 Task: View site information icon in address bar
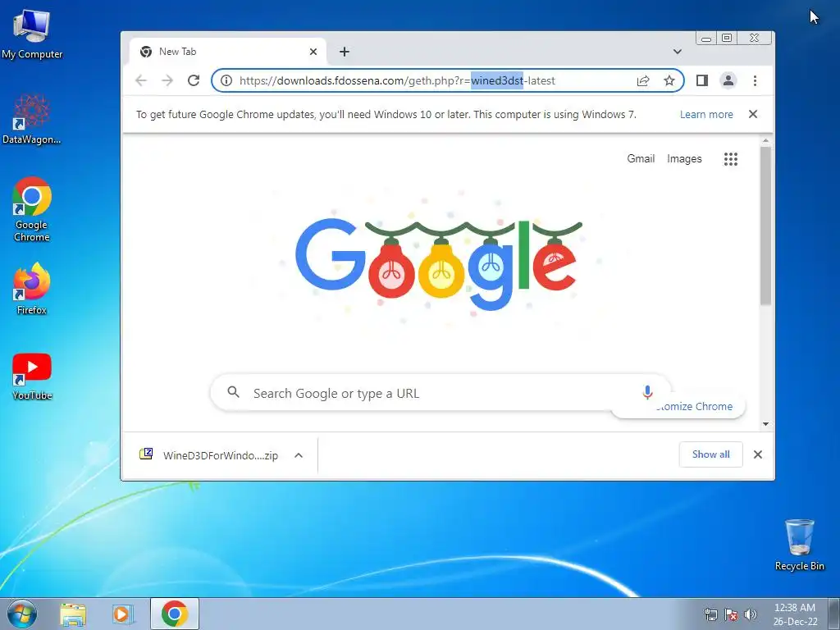pyautogui.click(x=226, y=80)
